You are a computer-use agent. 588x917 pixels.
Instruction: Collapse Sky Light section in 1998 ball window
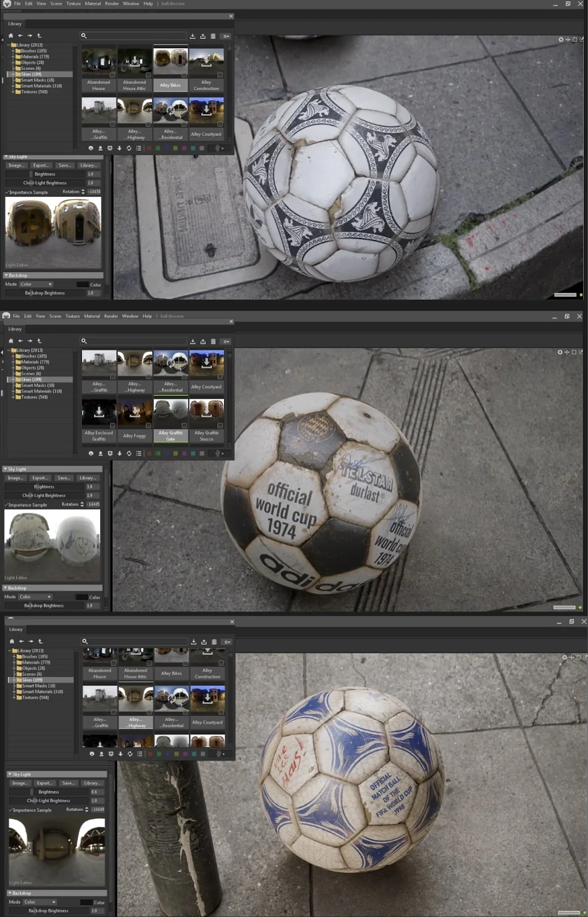10,774
